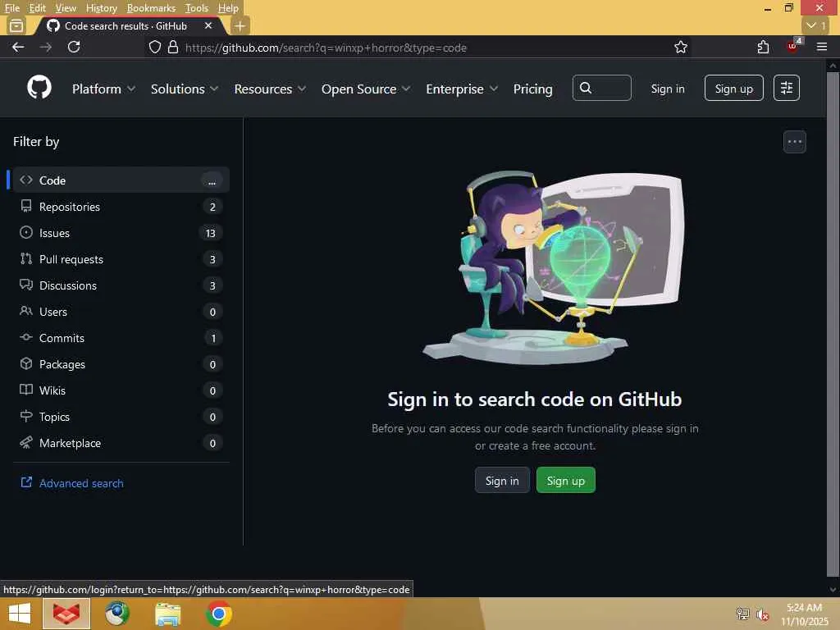Open the Edit menu

(37, 7)
